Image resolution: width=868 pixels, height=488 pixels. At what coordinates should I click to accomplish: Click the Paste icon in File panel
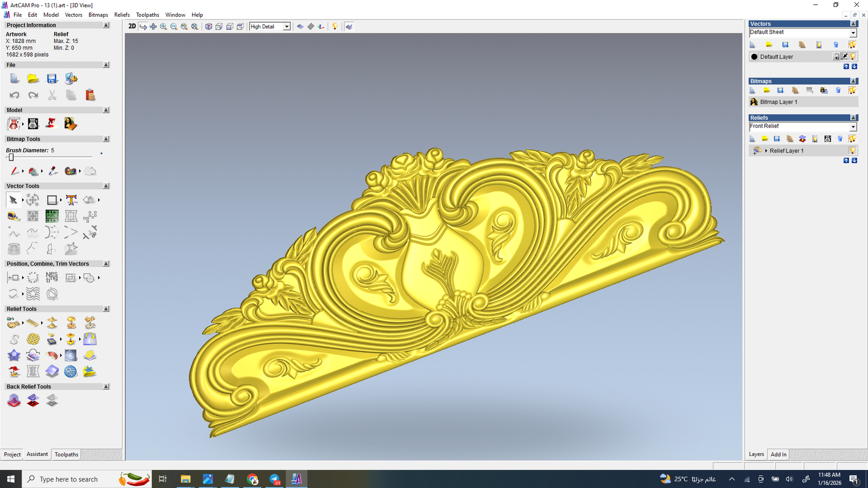point(90,95)
